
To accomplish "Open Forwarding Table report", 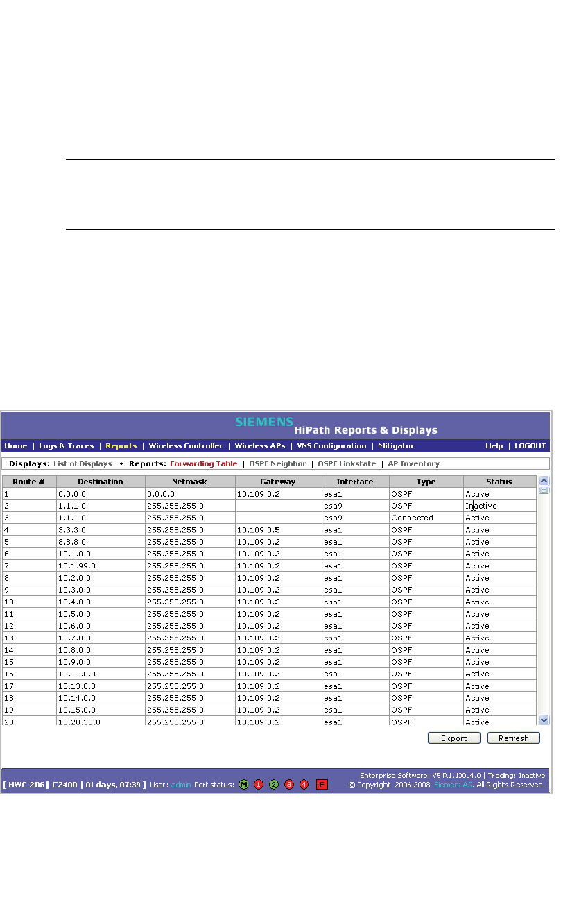I will [204, 463].
